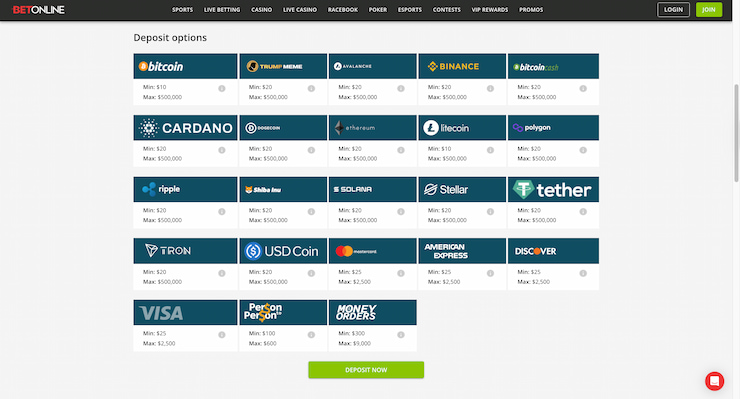View info icon on Litecoin card
The height and width of the screenshot is (399, 740).
[x=490, y=150]
